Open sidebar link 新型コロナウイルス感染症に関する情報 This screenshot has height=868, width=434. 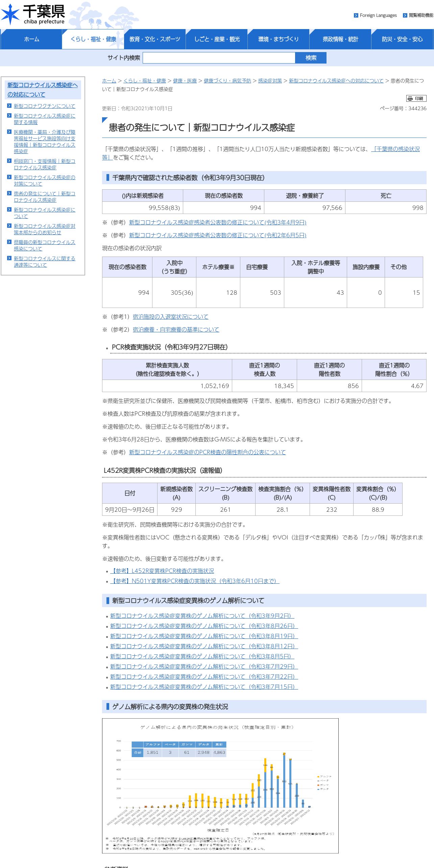[x=45, y=119]
